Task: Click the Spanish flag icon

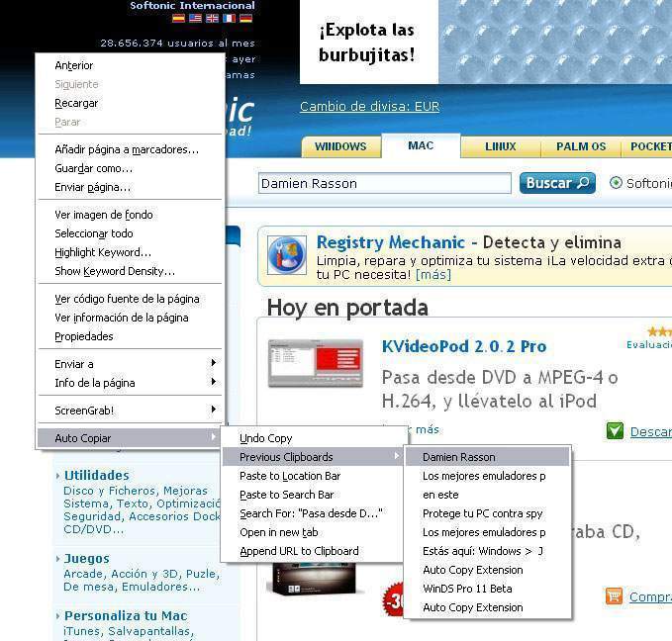Action: coord(178,19)
